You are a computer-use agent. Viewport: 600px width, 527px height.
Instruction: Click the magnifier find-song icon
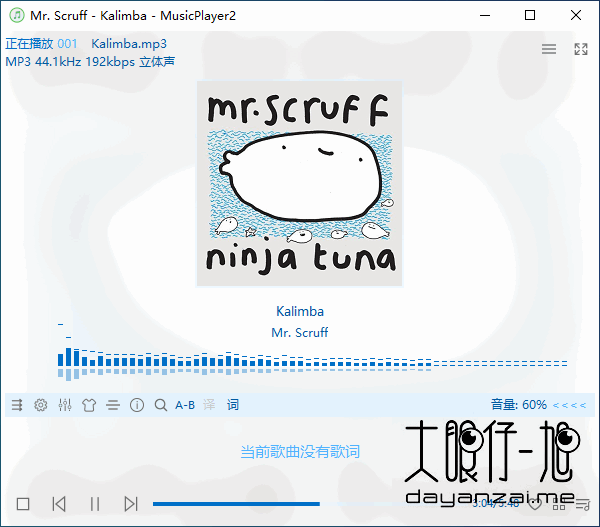[x=161, y=405]
